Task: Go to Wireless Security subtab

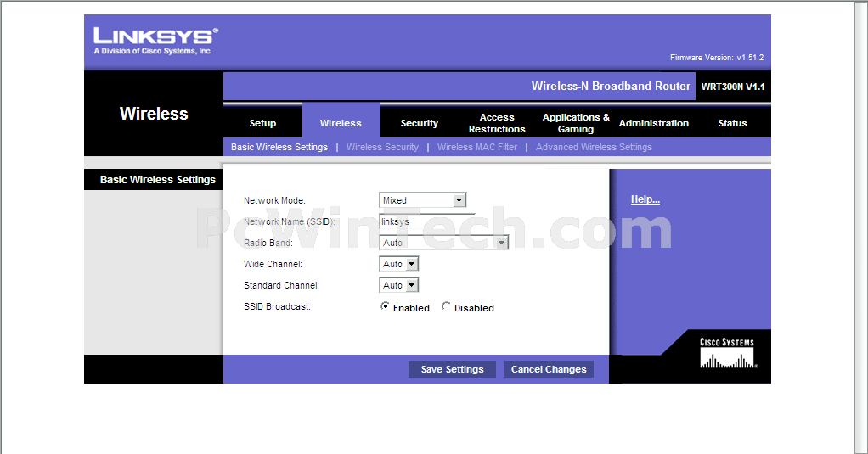Action: (382, 147)
